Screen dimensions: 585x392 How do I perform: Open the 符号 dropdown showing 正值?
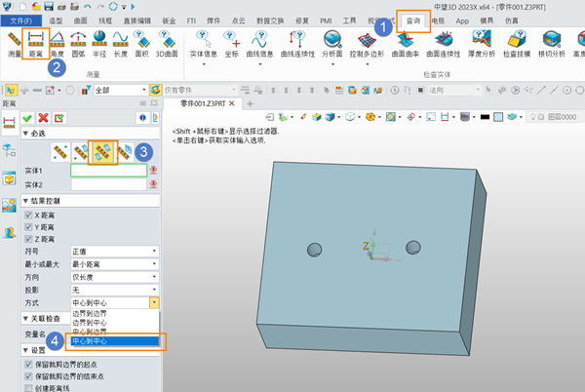pyautogui.click(x=114, y=252)
